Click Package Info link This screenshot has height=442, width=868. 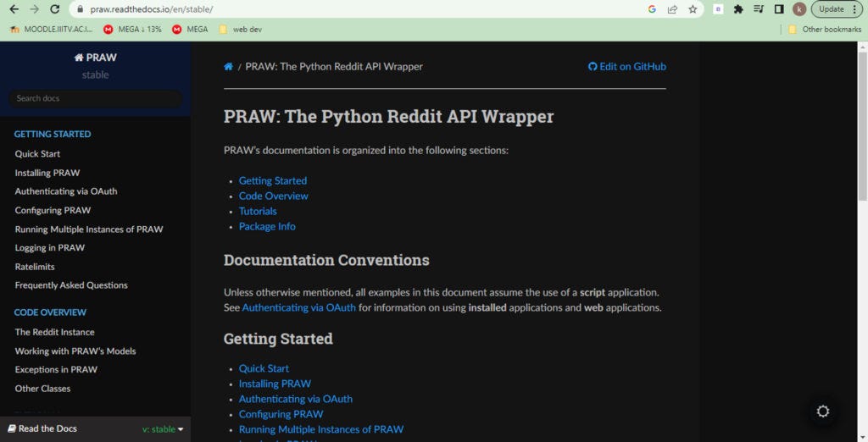tap(267, 226)
